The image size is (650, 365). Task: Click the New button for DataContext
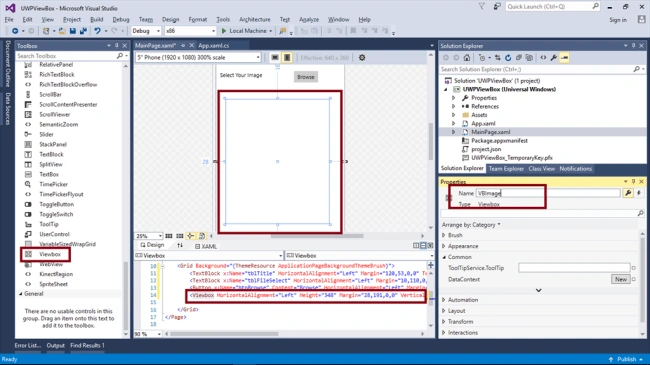[x=621, y=279]
